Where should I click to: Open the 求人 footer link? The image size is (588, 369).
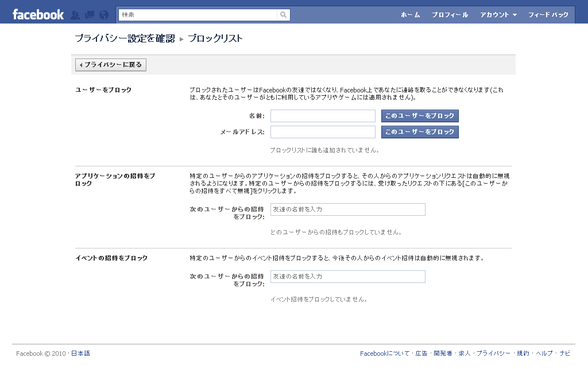[464, 354]
